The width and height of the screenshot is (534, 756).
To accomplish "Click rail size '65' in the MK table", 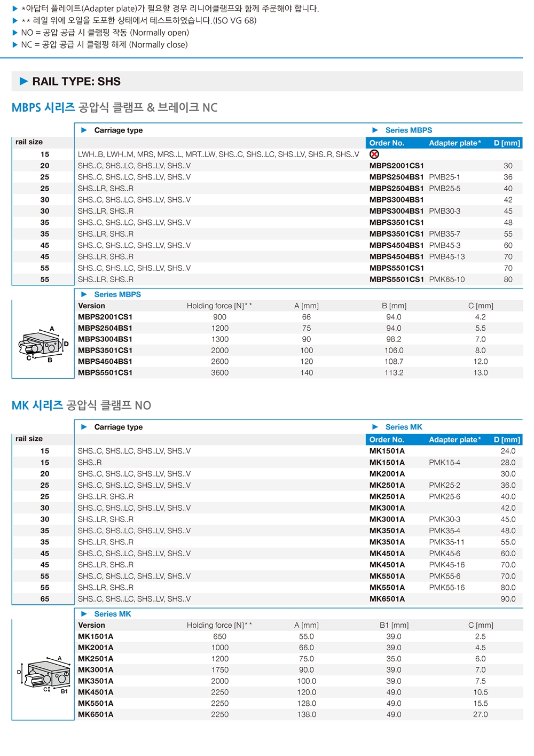I will pos(45,599).
